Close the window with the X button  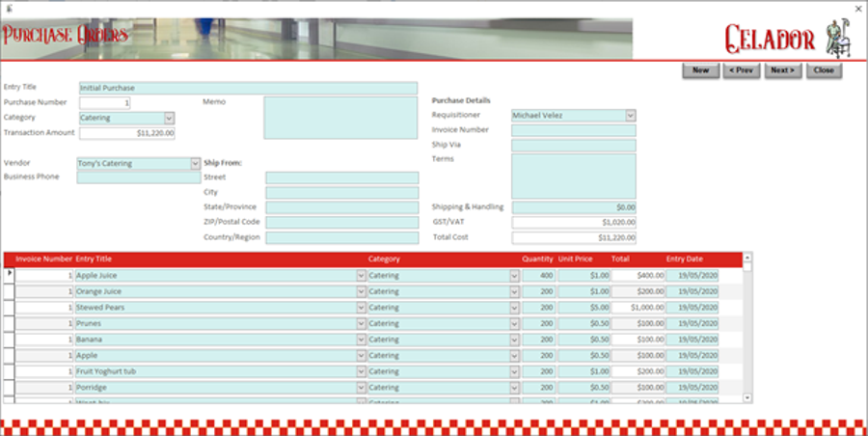858,9
